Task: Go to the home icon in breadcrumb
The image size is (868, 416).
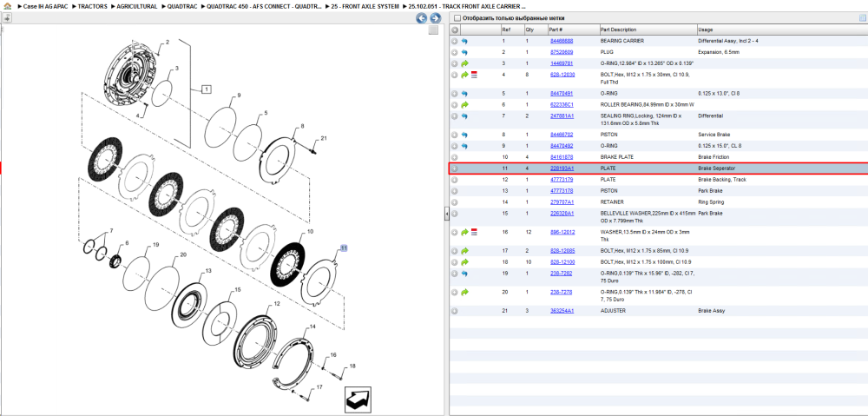Action: point(7,5)
